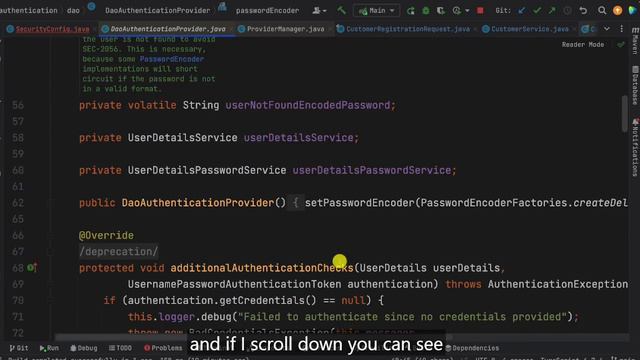Click the vertical editor scrollbar thumb
Viewport: 640px width, 360px height.
(x=624, y=113)
